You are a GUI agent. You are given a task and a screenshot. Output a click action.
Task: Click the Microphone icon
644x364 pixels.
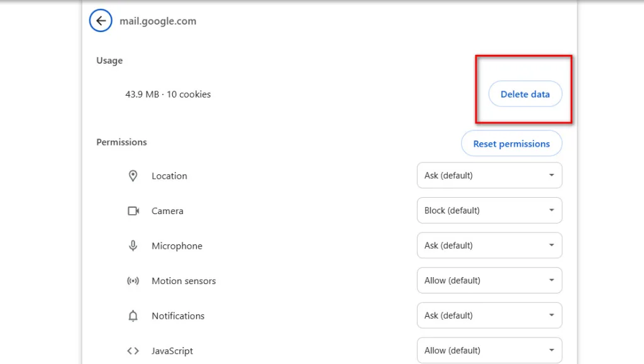click(x=133, y=246)
